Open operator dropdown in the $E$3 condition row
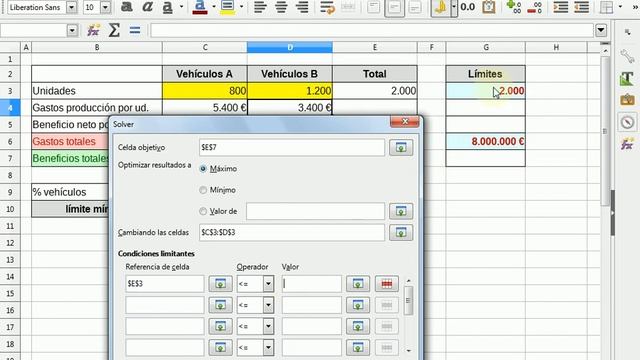Viewport: 640px width, 360px height. point(268,284)
